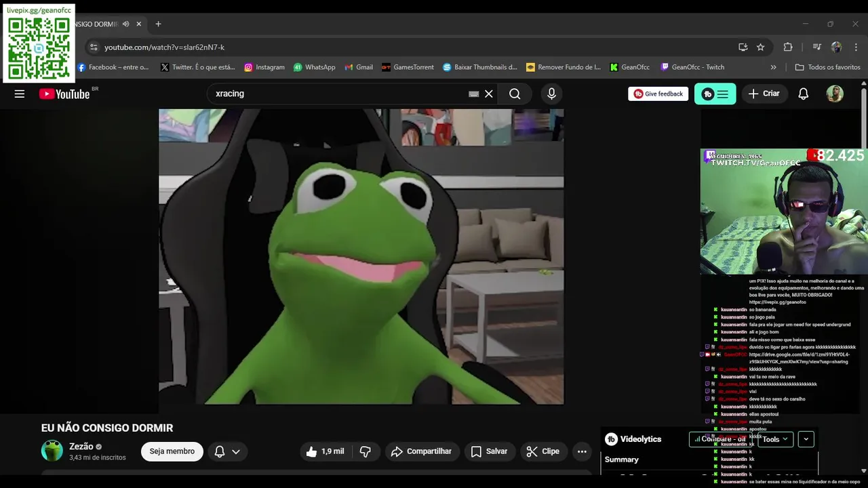This screenshot has width=868, height=488.
Task: Open Chrome's three-dot menu
Action: pyautogui.click(x=856, y=47)
